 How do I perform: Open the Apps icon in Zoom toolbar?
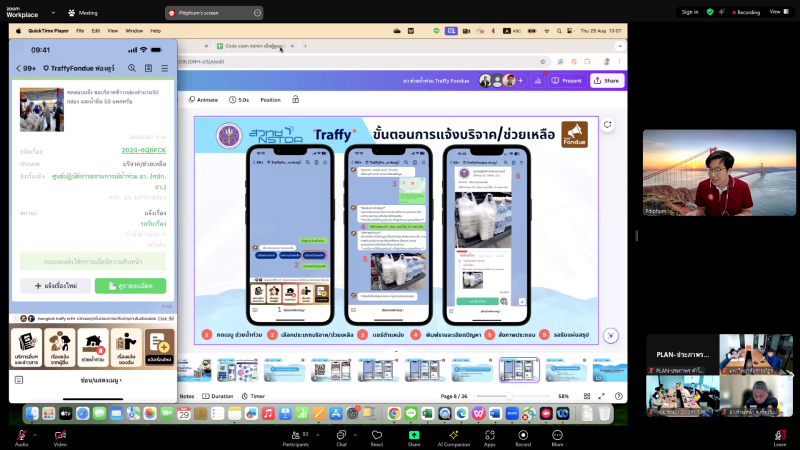(x=490, y=433)
